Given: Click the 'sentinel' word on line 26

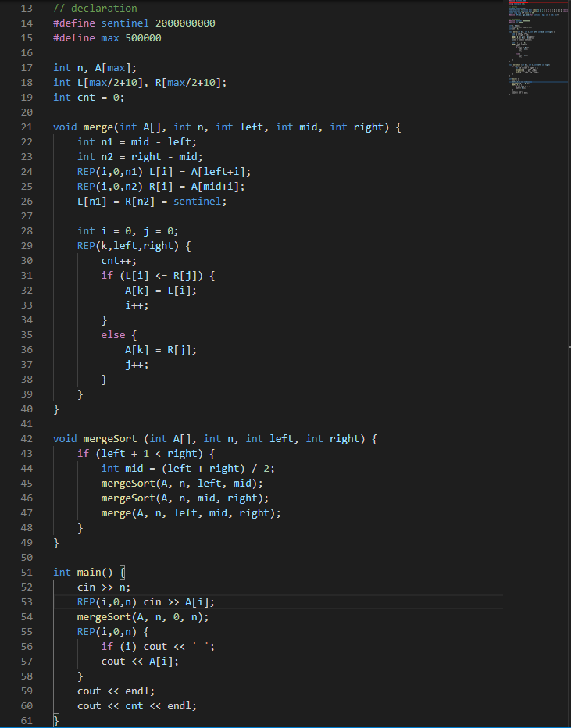Looking at the screenshot, I should (198, 202).
